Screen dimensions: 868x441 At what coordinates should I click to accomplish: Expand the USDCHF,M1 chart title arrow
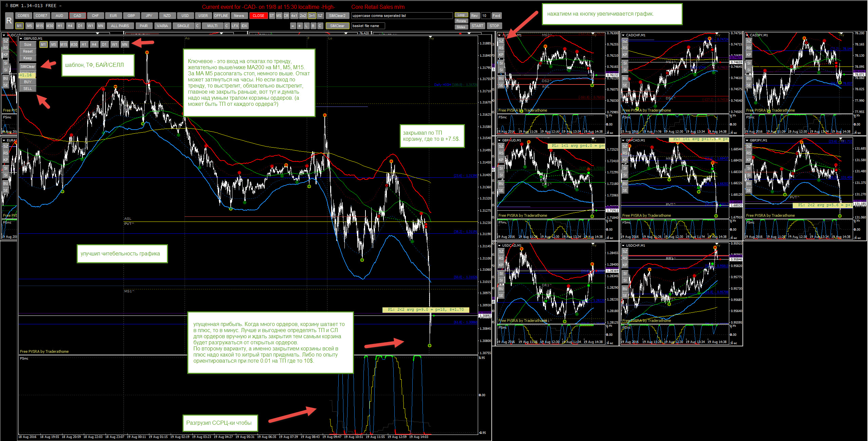coord(623,246)
